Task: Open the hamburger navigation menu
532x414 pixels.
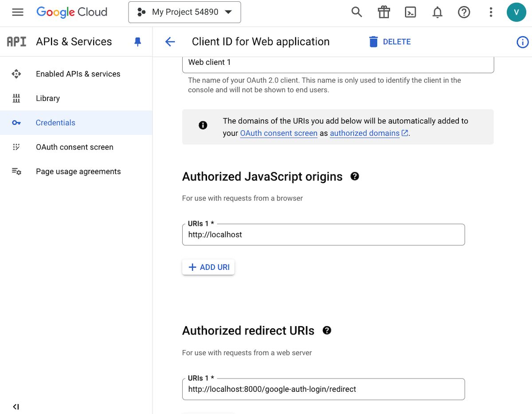Action: pyautogui.click(x=18, y=12)
